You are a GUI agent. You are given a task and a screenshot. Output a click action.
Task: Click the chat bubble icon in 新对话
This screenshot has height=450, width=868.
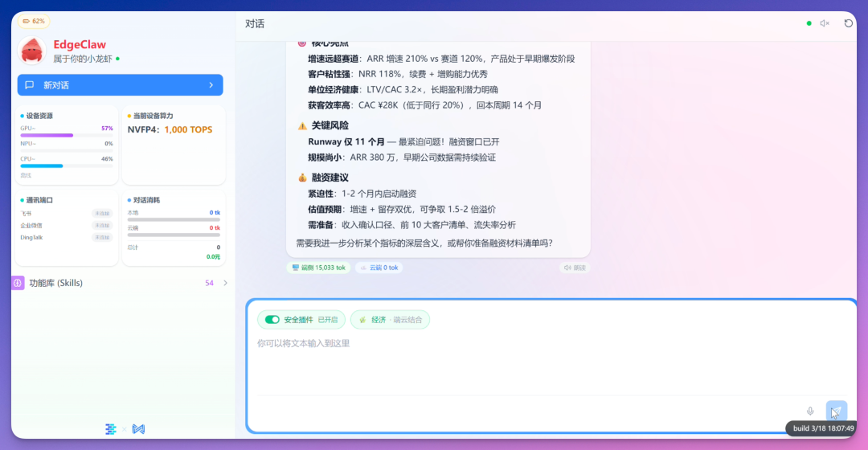30,85
